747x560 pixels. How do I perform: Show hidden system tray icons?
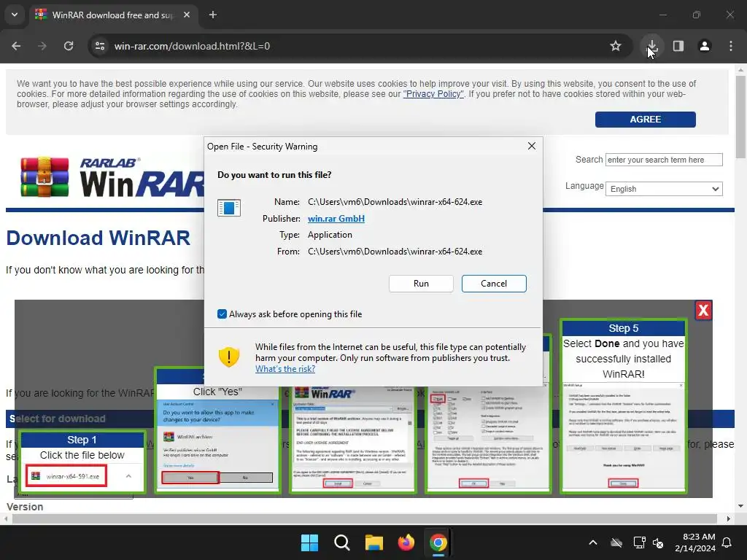[x=593, y=542]
